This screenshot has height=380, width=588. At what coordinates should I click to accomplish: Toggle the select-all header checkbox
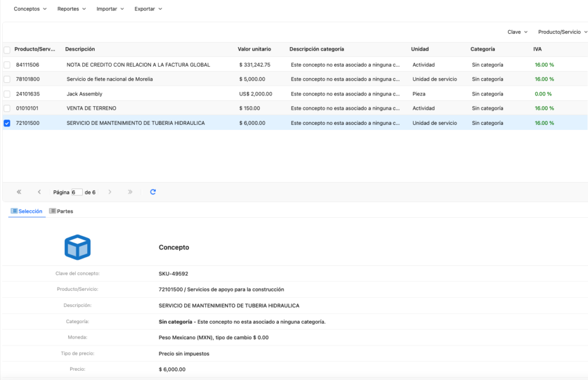click(x=7, y=49)
